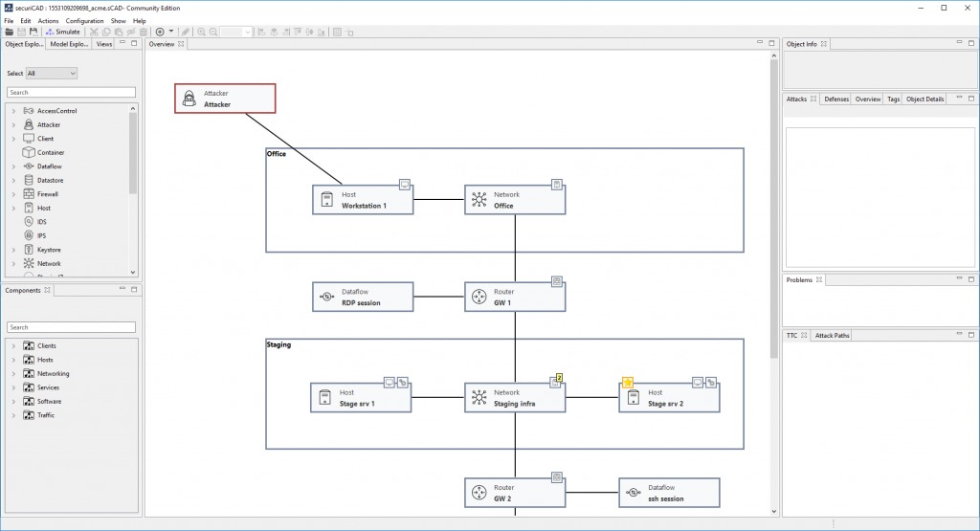Click the Object Explorer search field
Screen dimensions: 980x531
point(71,93)
